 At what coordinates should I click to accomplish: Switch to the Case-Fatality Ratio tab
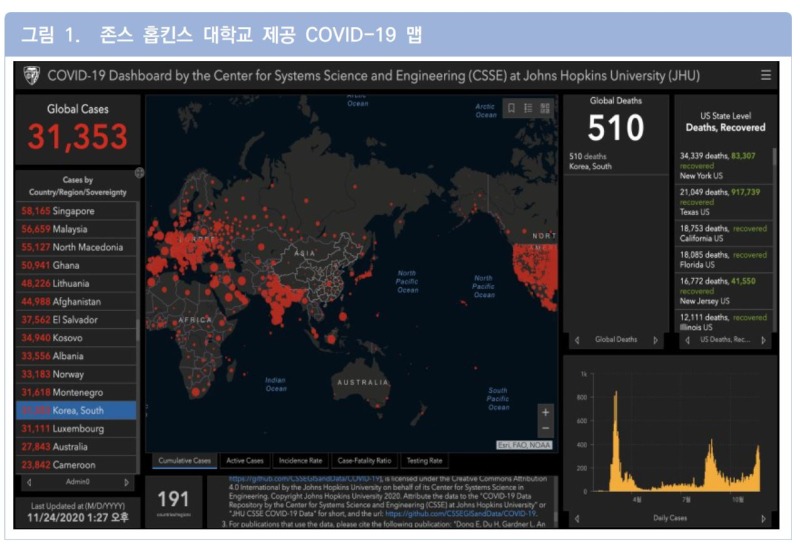click(364, 461)
